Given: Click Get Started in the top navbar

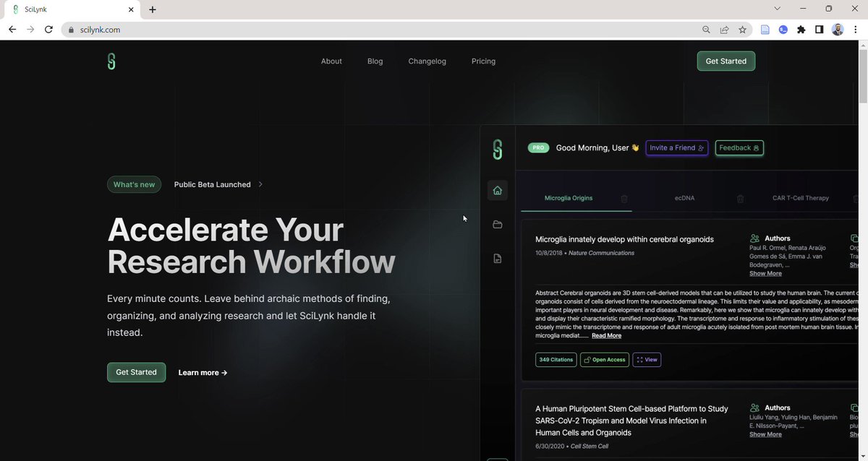Looking at the screenshot, I should point(726,61).
